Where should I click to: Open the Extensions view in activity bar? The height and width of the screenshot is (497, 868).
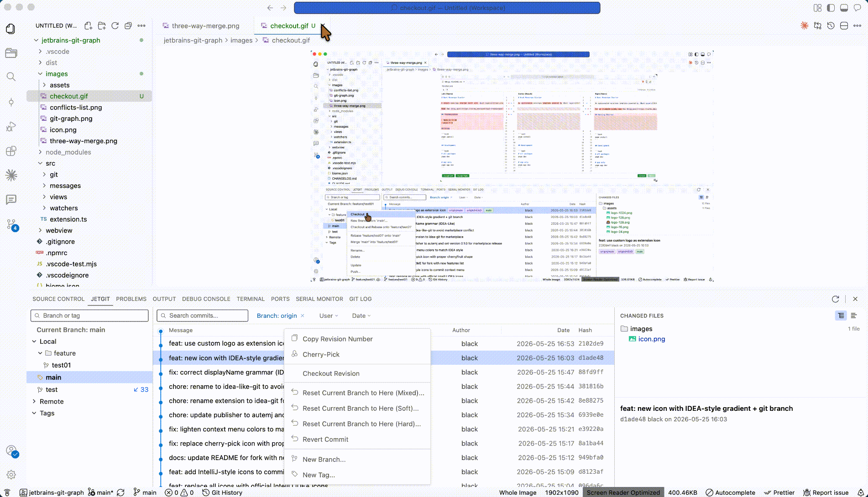coord(11,151)
